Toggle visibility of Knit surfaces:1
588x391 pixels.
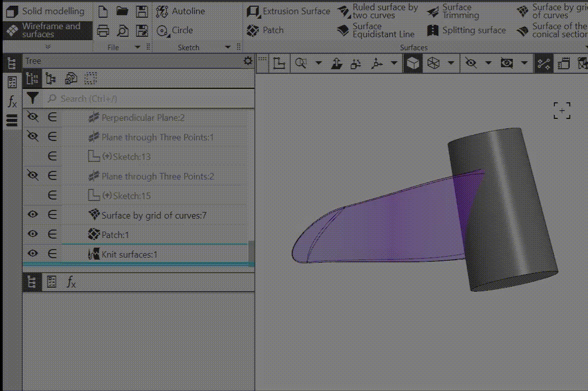[33, 254]
